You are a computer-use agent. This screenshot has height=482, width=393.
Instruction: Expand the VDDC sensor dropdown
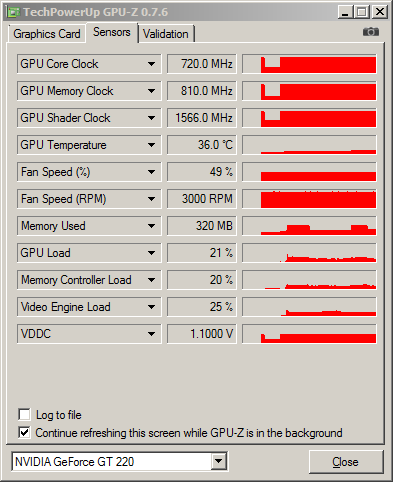tap(151, 334)
